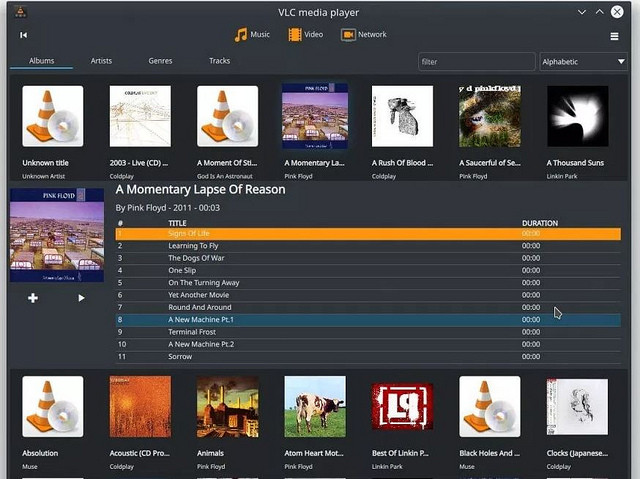The height and width of the screenshot is (479, 640).
Task: Click the Linkin Park artist label under A Thousand Suns
Action: click(x=562, y=176)
